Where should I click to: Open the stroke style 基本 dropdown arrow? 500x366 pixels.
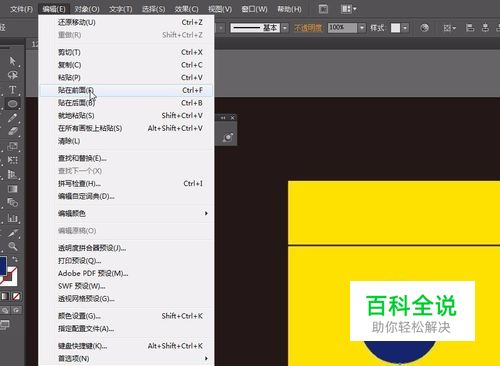(285, 28)
